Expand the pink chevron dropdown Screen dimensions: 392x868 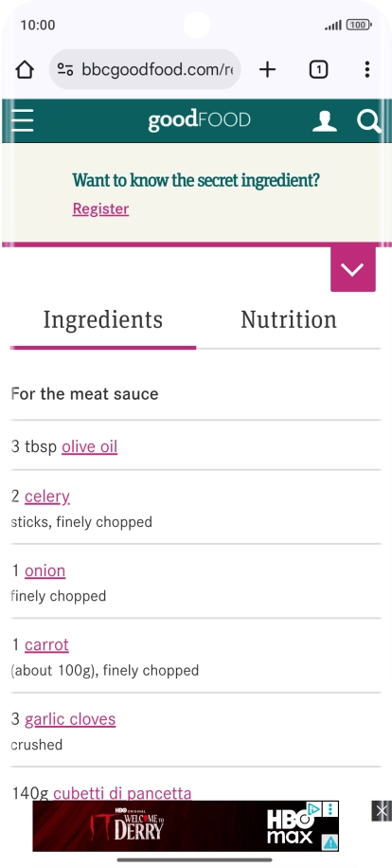point(353,269)
